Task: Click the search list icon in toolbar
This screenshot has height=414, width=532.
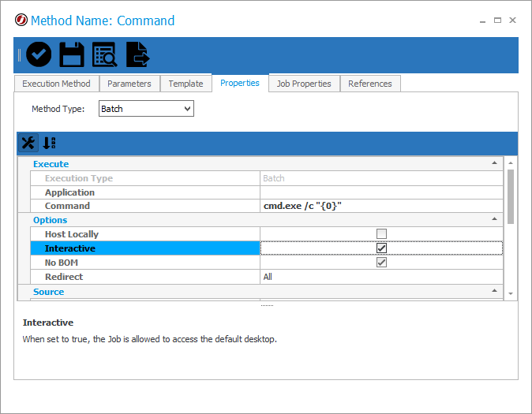Action: coord(104,54)
